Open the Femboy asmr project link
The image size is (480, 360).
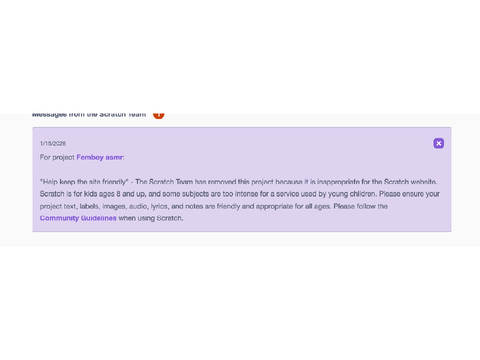click(100, 157)
